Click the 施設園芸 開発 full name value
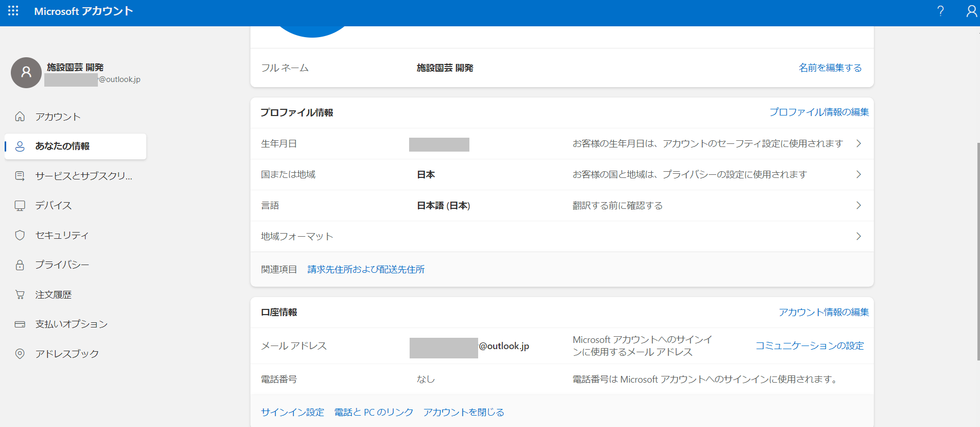 [x=445, y=68]
